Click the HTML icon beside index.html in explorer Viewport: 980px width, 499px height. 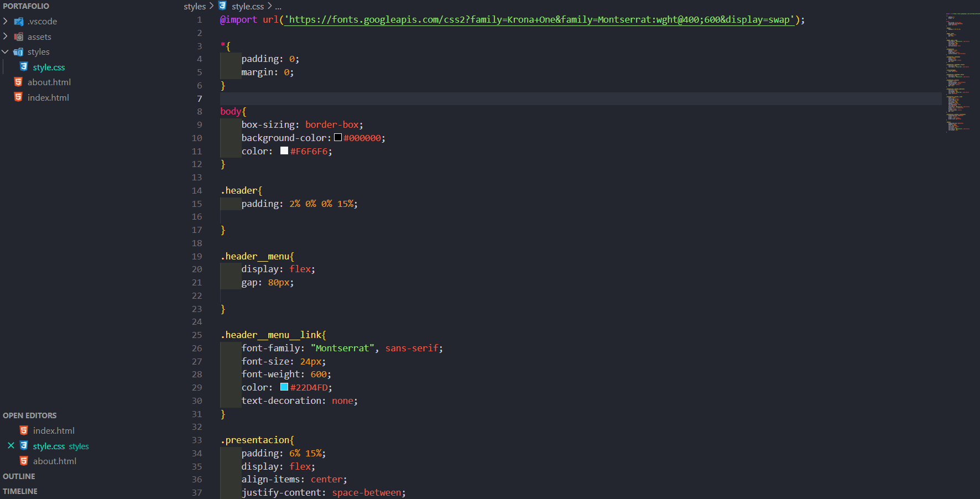coord(18,97)
